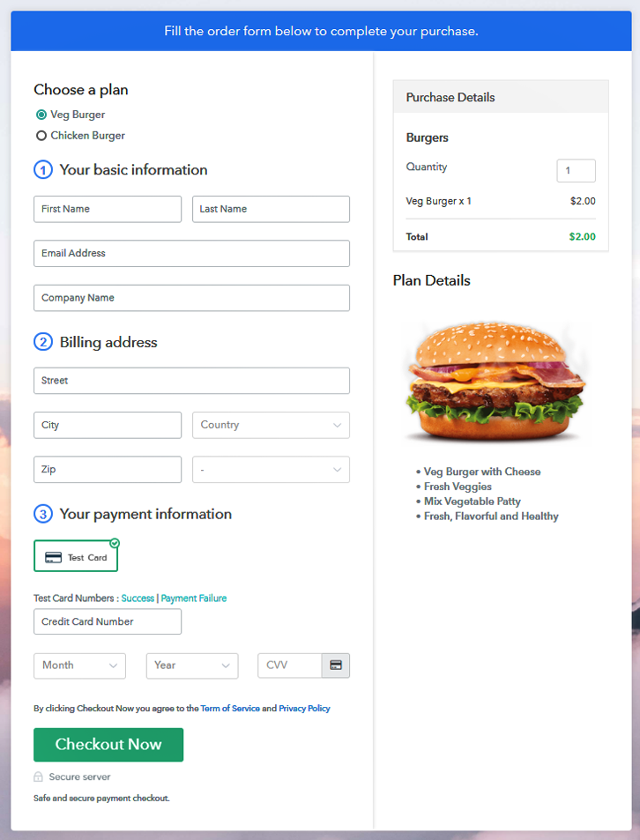Image resolution: width=640 pixels, height=840 pixels.
Task: Open the Year expiry dropdown
Action: pos(192,665)
